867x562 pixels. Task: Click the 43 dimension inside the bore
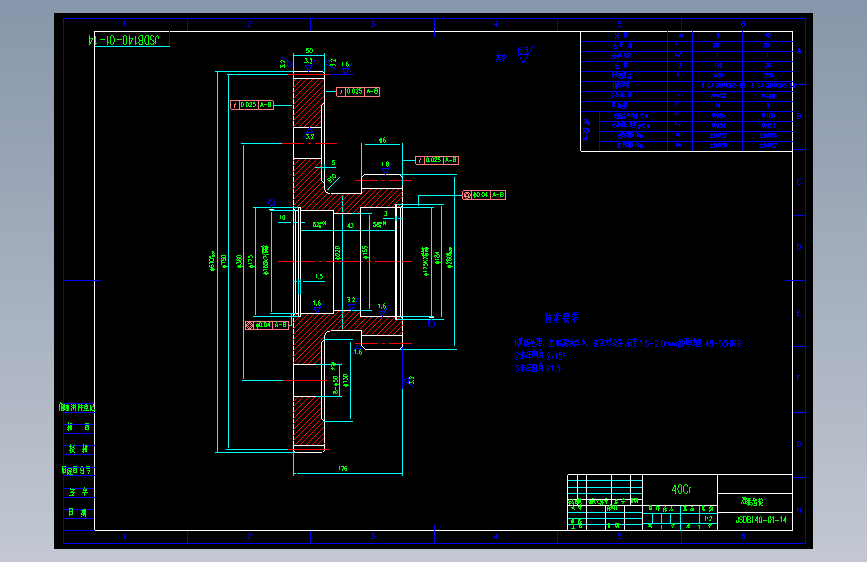350,225
